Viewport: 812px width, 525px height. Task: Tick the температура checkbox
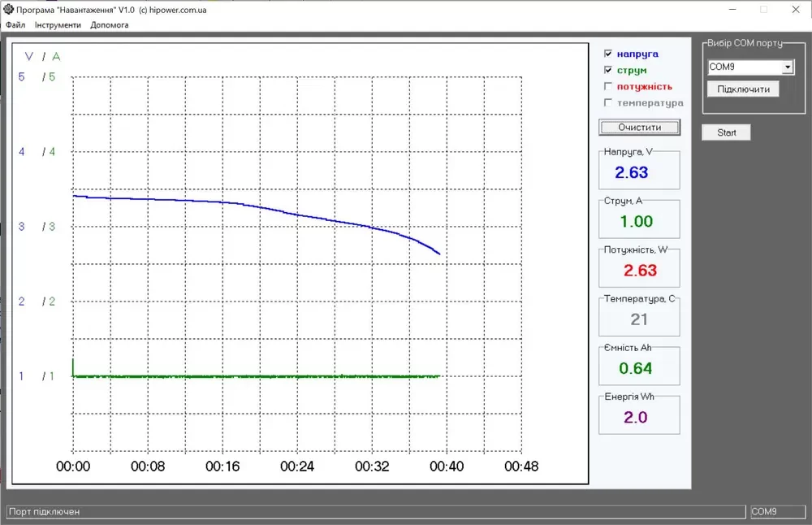[608, 103]
